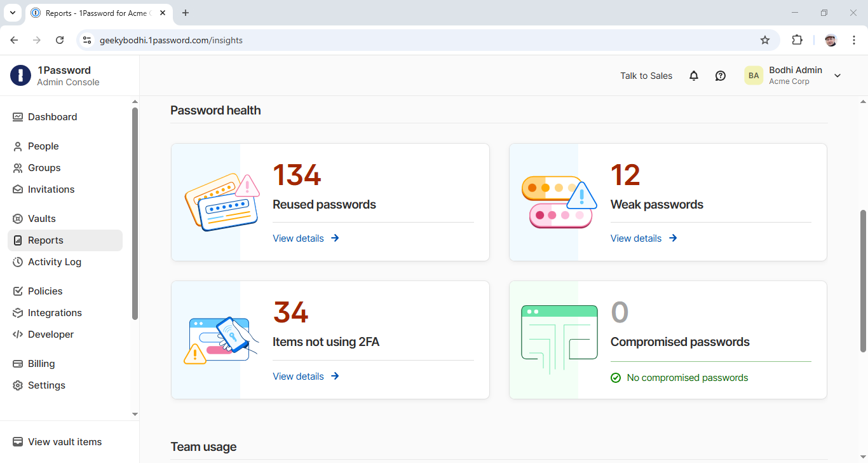Viewport: 868px width, 463px height.
Task: Open the Chrome three-dot menu
Action: [854, 40]
